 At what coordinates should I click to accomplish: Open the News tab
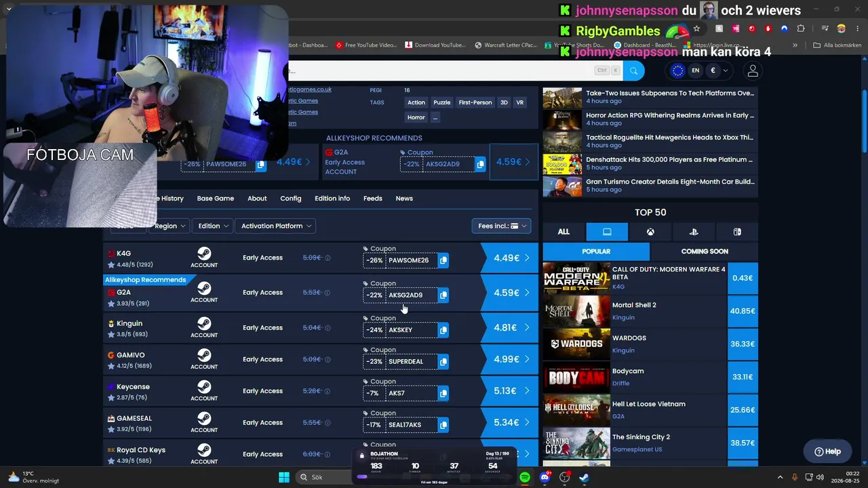[404, 199]
